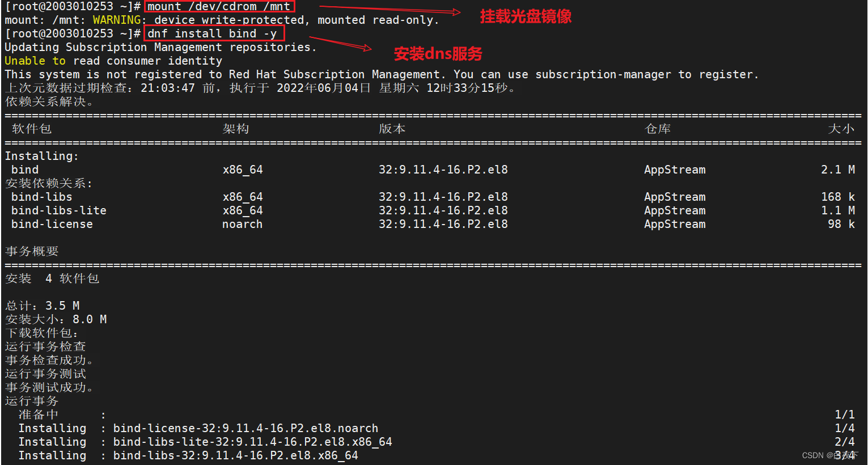Click the '依赖关系解决。' line
This screenshot has width=868, height=465.
[50, 102]
